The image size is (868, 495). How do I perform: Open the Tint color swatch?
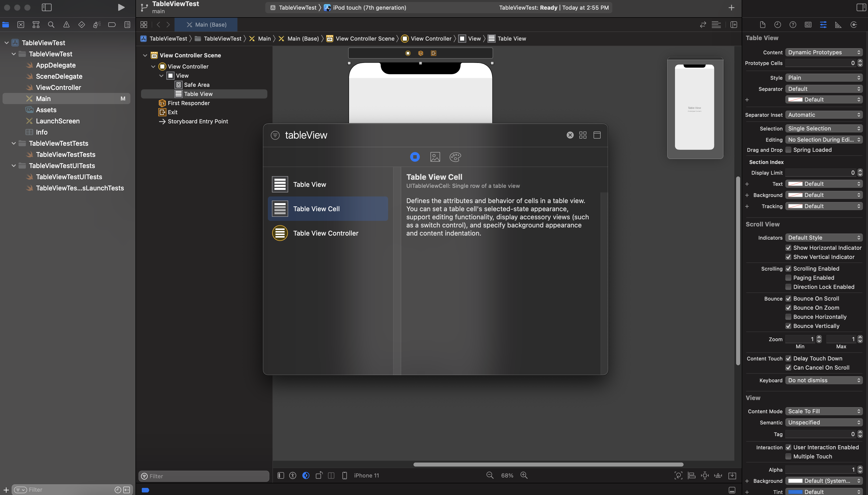pos(795,492)
